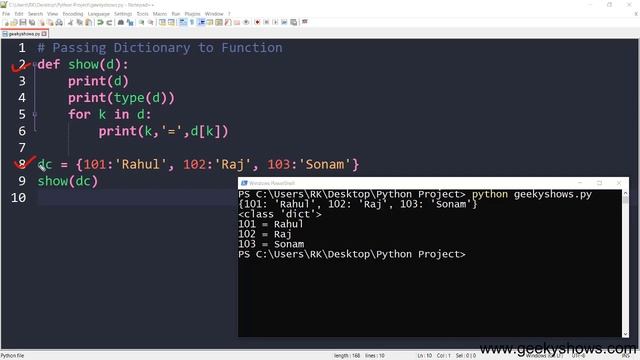This screenshot has height=360, width=640.
Task: Click the Close document toolbar icon
Action: [42, 22]
